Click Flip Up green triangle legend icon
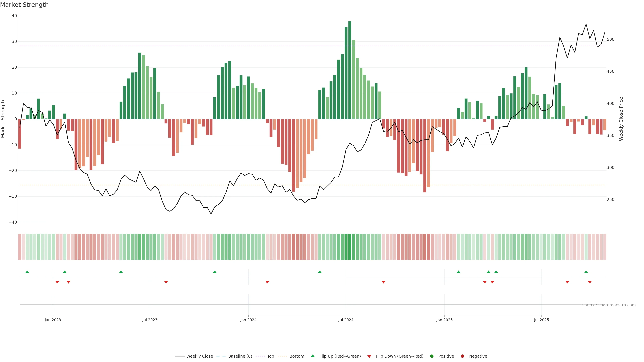 pos(312,356)
